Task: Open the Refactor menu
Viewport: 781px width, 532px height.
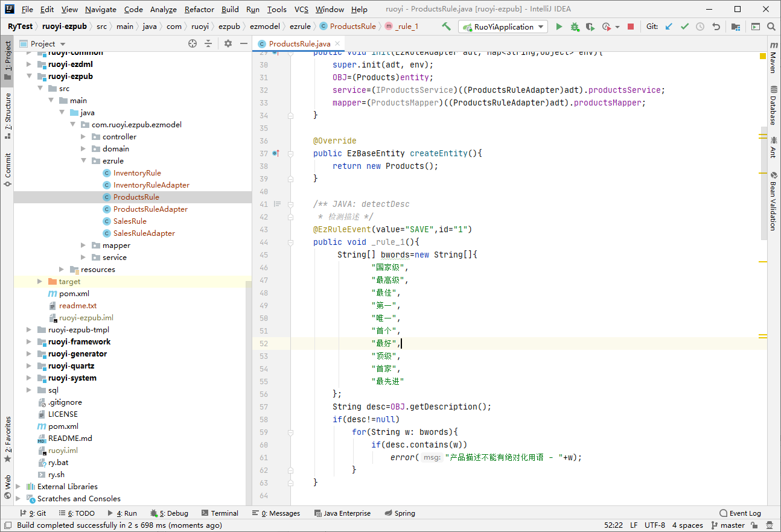Action: (199, 9)
